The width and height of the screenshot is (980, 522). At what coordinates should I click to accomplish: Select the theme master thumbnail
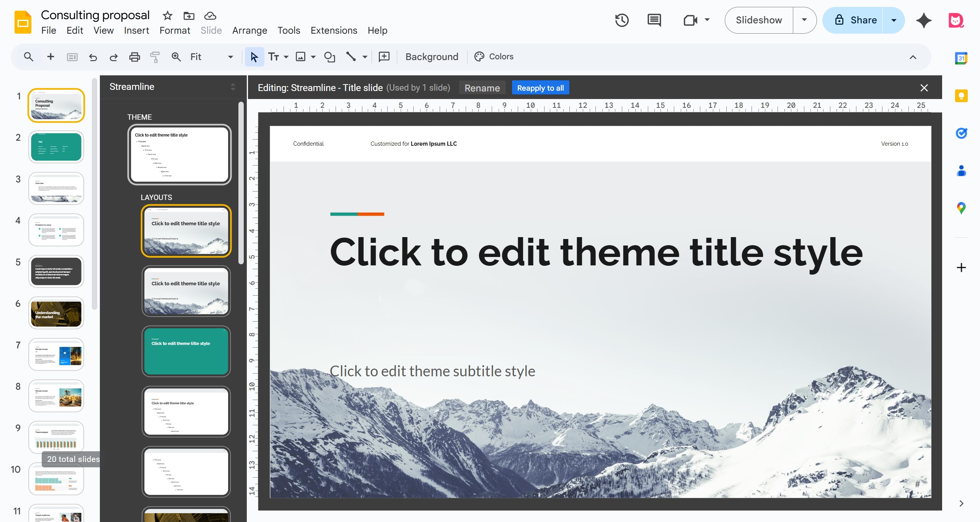point(179,154)
